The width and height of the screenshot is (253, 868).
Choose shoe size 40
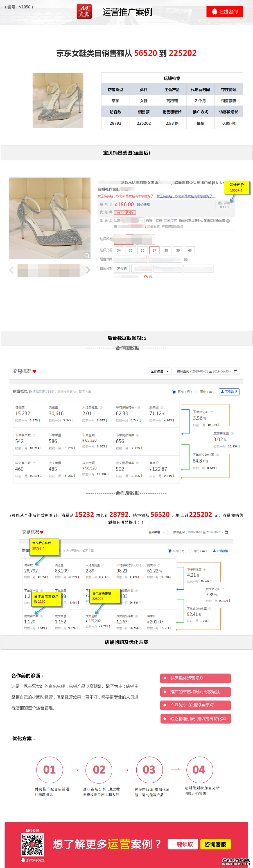[x=190, y=250]
